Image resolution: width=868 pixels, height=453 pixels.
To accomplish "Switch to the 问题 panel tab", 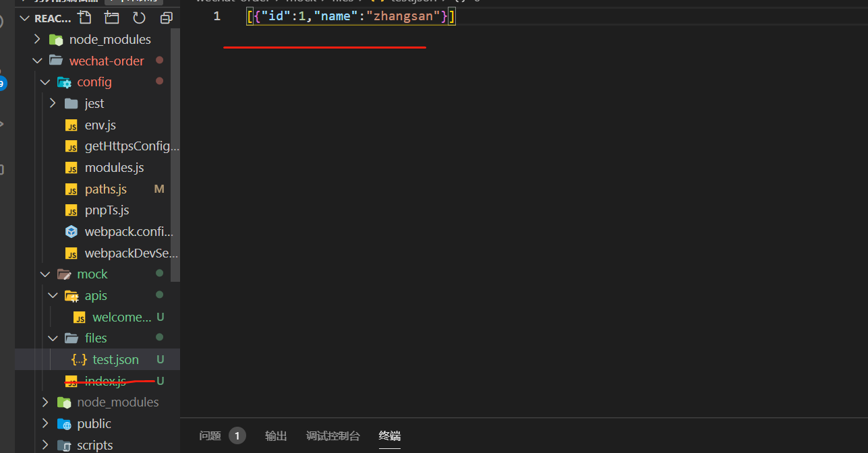I will pyautogui.click(x=210, y=436).
